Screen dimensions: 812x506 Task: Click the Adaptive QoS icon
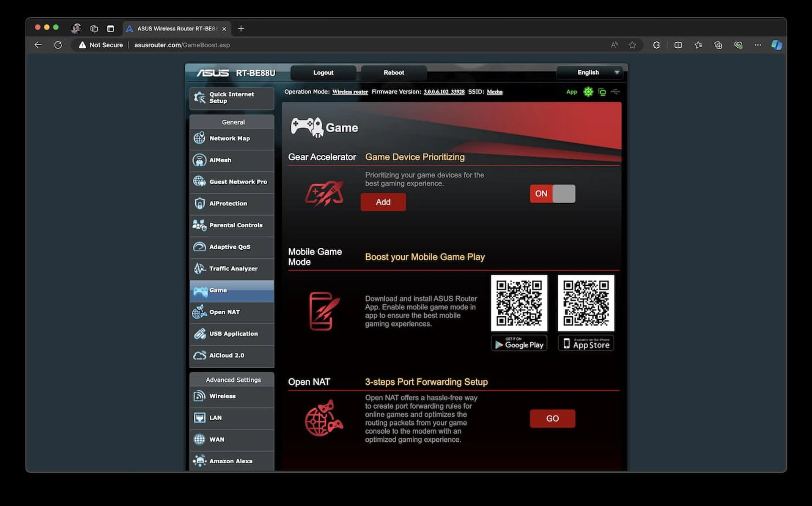pyautogui.click(x=199, y=247)
